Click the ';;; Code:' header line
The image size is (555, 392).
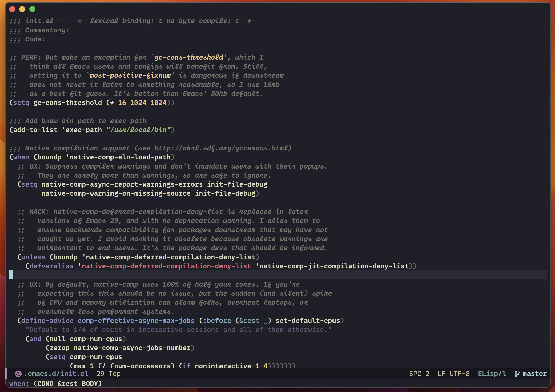[x=27, y=39]
